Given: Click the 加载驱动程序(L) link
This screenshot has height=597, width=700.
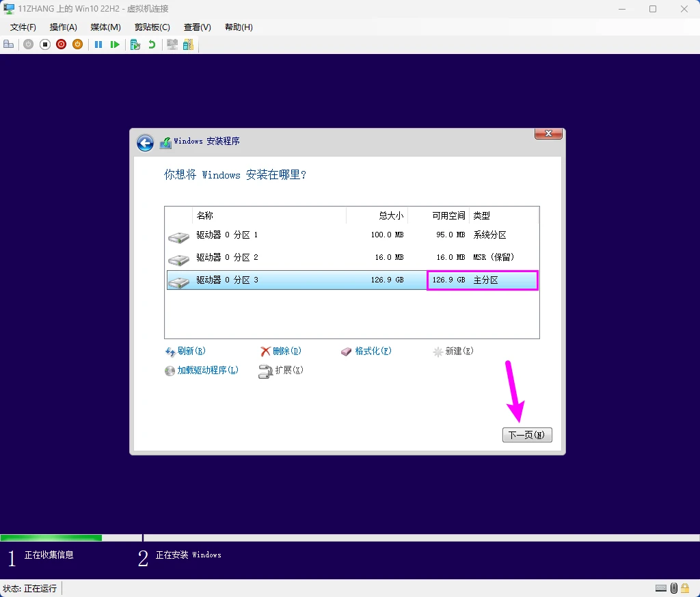Looking at the screenshot, I should click(202, 370).
